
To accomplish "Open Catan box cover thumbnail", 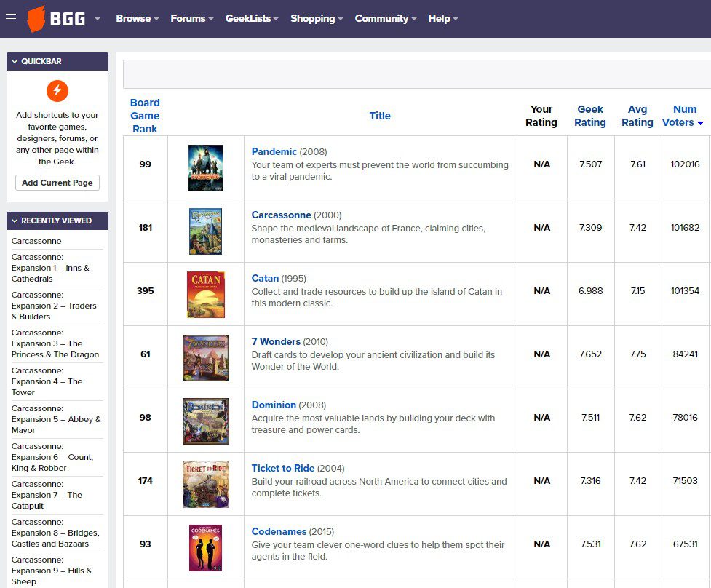I will coord(206,294).
